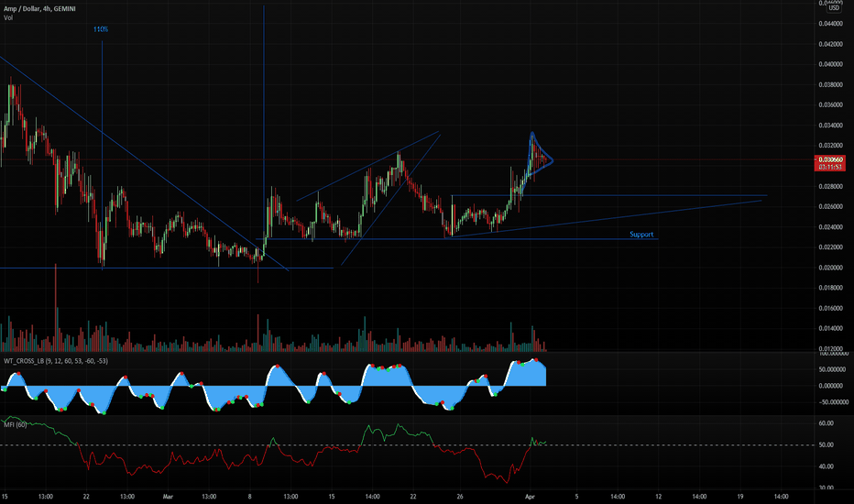Open the USD currency selector
Image resolution: width=854 pixels, height=504 pixels.
tap(834, 7)
